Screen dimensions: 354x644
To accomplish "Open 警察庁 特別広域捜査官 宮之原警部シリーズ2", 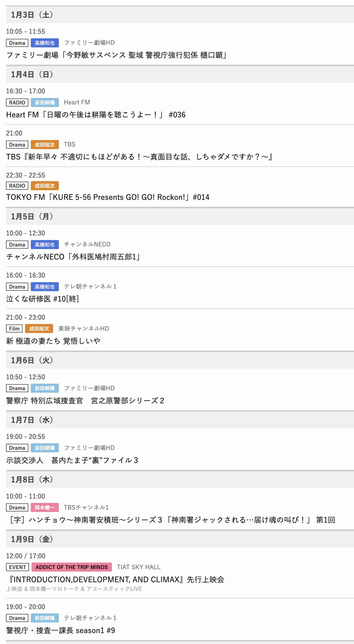I will (x=85, y=400).
